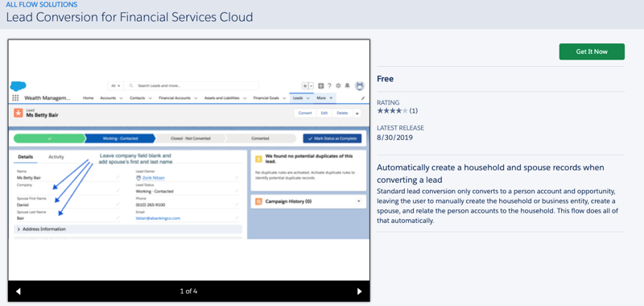Click the Salesforce cloud logo in preview
Screen dimensions: 644x306
click(19, 86)
